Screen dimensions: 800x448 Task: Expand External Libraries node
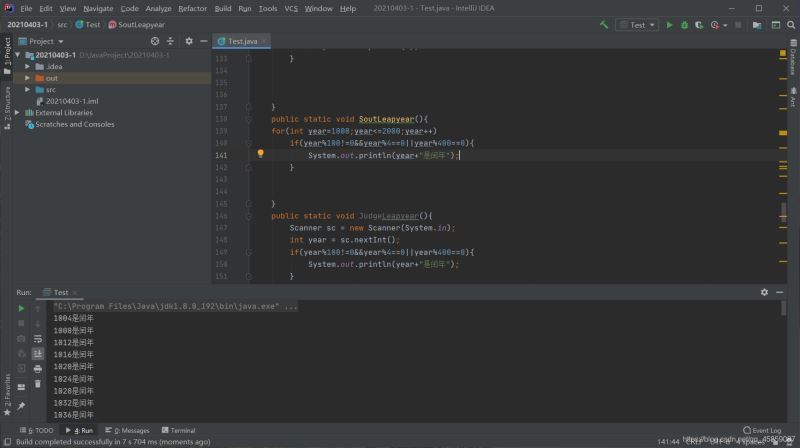point(19,113)
